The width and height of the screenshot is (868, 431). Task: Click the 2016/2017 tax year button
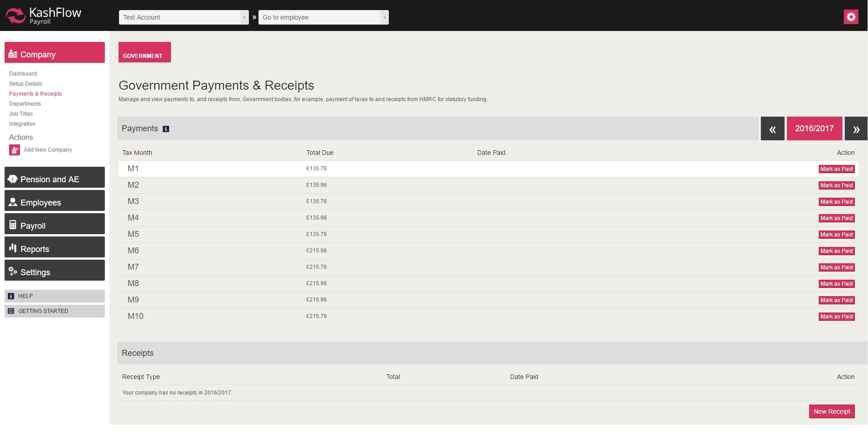815,128
